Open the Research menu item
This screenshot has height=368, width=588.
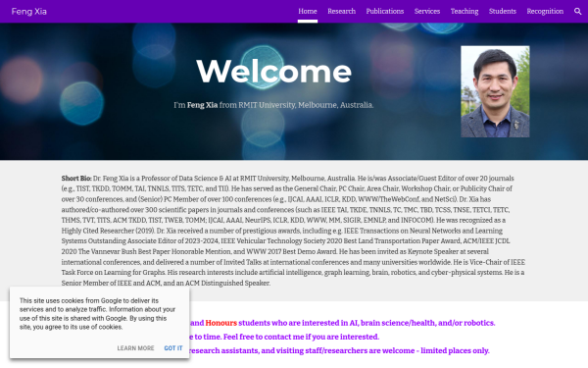(341, 11)
